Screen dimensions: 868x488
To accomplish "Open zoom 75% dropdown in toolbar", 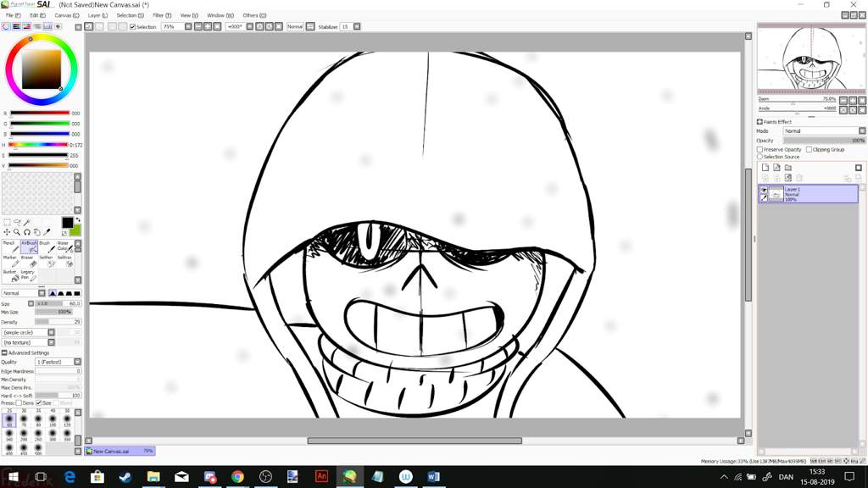I will (x=188, y=26).
